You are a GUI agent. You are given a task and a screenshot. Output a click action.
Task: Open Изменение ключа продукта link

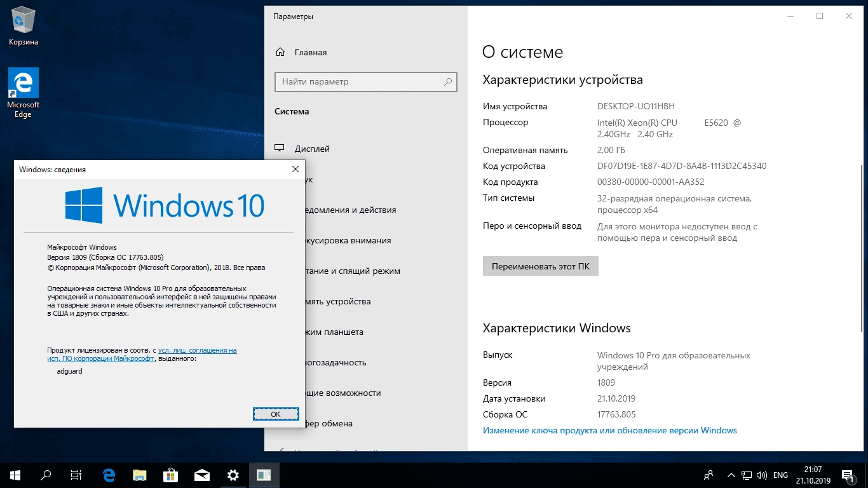(x=610, y=430)
